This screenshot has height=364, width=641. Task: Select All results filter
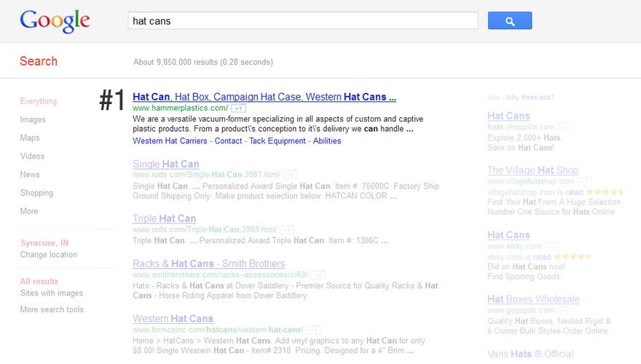click(x=39, y=282)
